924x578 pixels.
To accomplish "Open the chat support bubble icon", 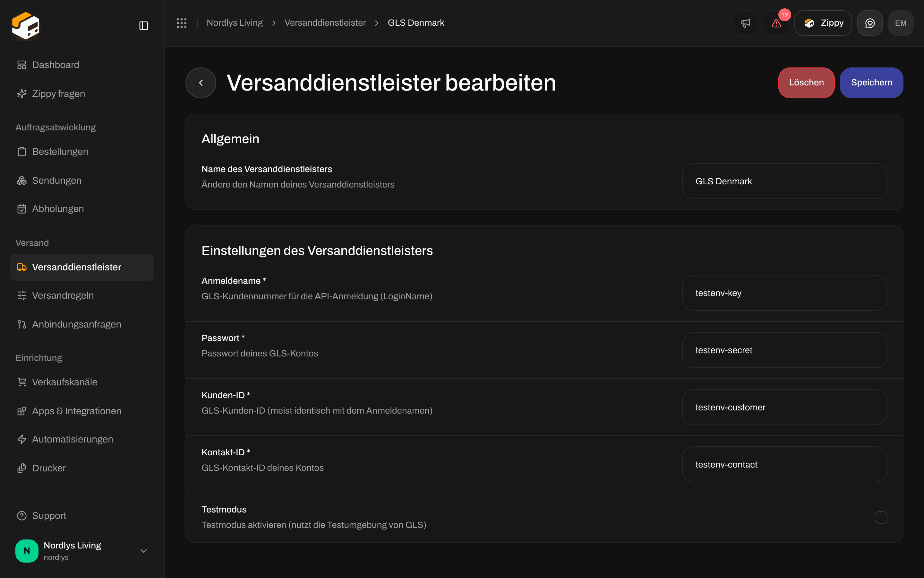I will pyautogui.click(x=870, y=23).
